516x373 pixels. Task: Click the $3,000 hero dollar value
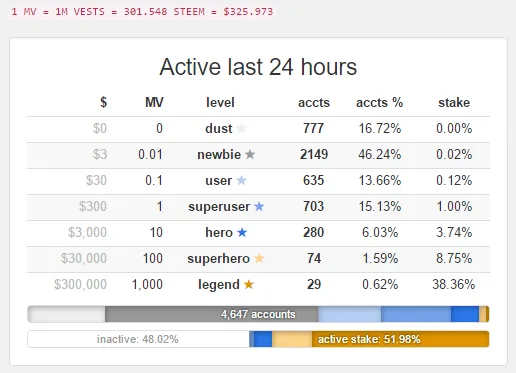point(87,232)
